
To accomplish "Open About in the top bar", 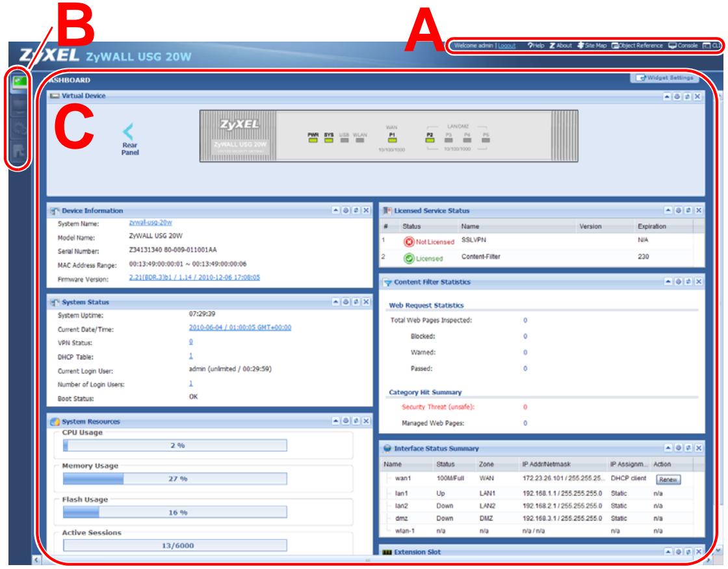I will 561,45.
